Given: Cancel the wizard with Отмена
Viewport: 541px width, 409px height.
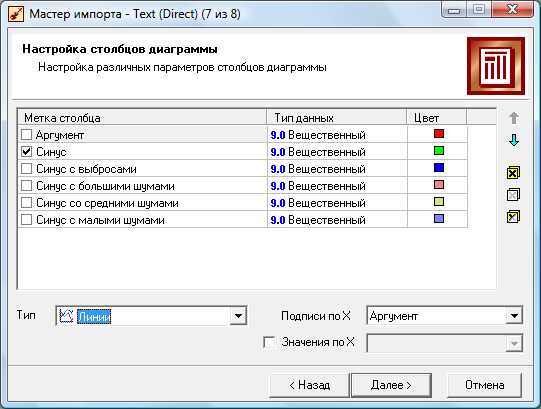Looking at the screenshot, I should click(x=484, y=385).
